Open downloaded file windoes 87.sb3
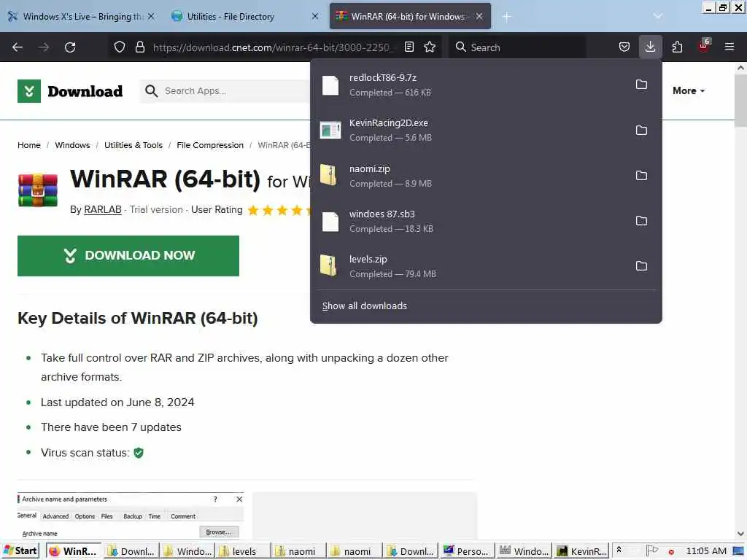 pyautogui.click(x=472, y=221)
